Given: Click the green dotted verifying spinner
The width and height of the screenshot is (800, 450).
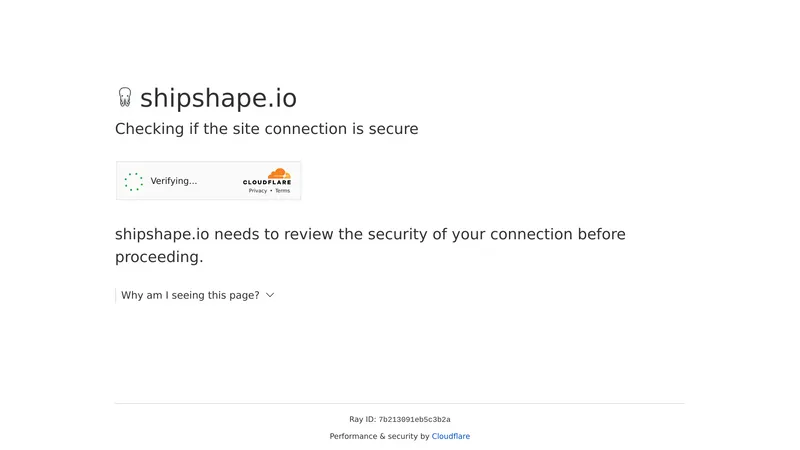Looking at the screenshot, I should point(134,182).
